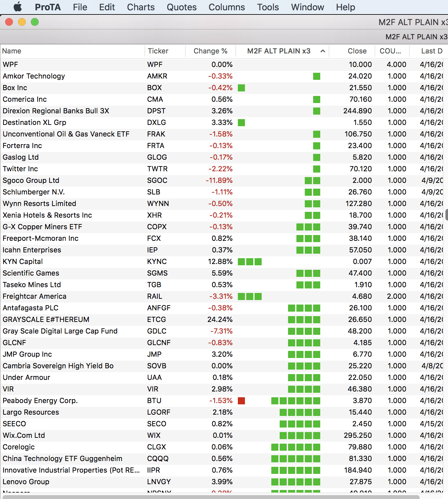Open the Tools menu
448x499 pixels.
click(x=268, y=7)
